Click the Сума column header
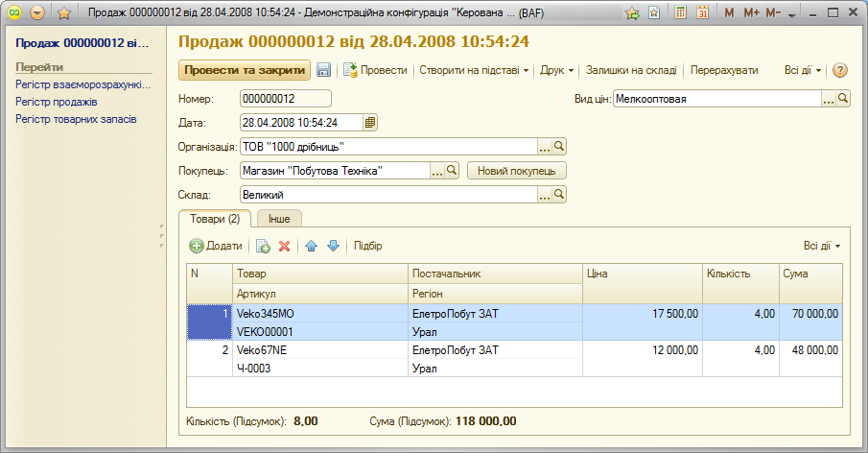This screenshot has height=453, width=868. 811,283
